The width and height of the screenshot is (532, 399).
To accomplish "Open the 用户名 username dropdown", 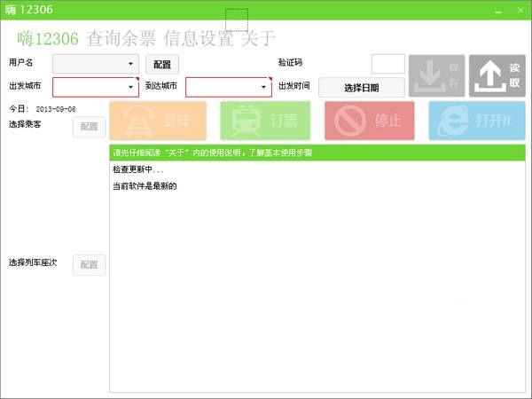I will click(x=96, y=64).
